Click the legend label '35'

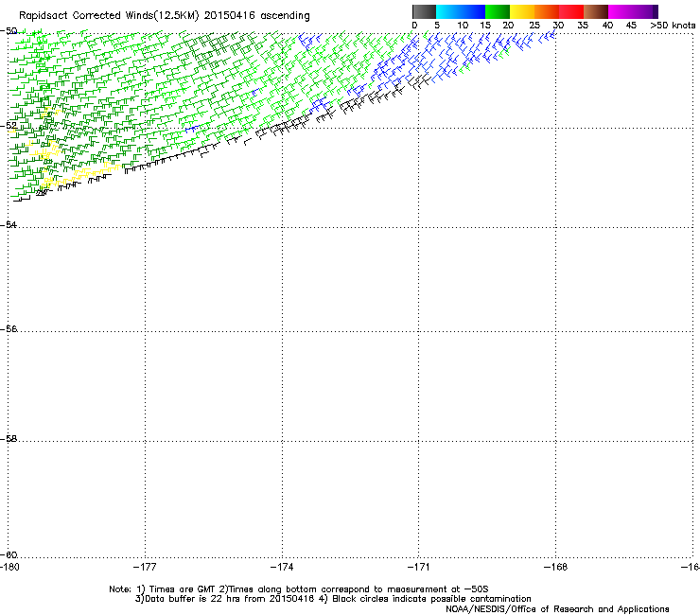(583, 26)
